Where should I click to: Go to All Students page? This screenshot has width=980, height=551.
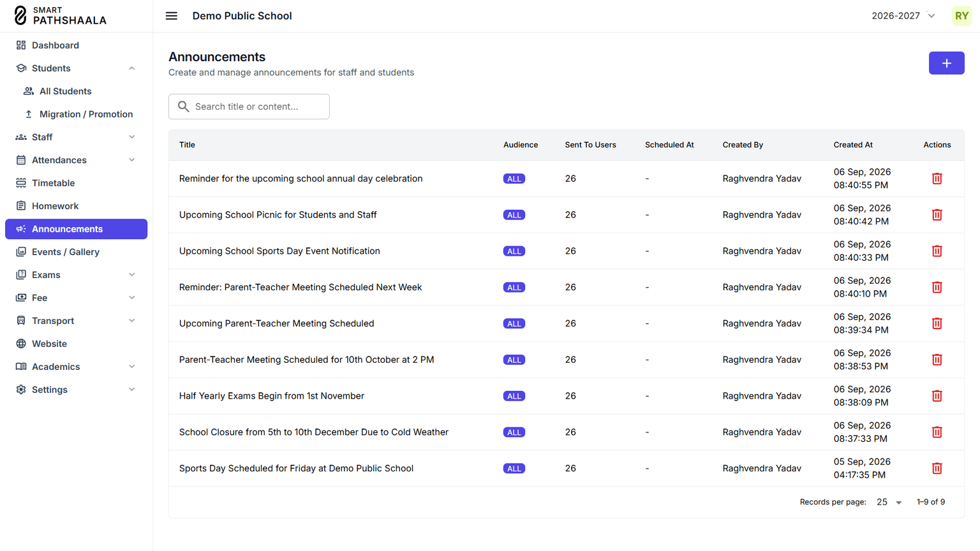(77, 91)
